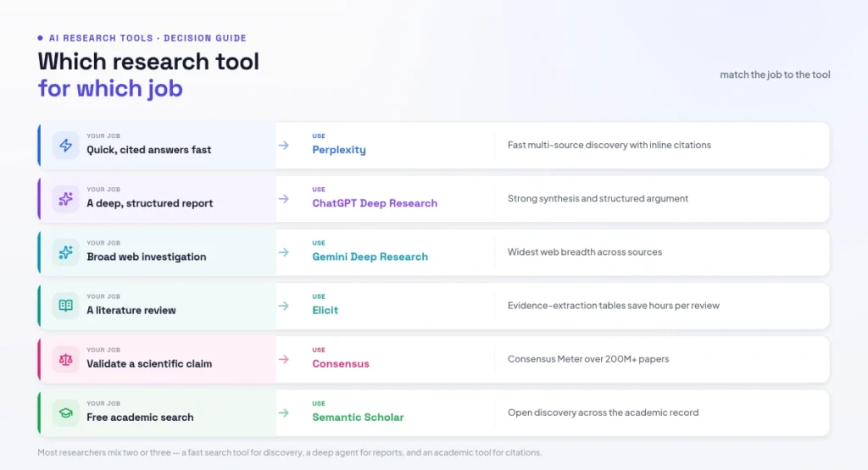Click the arrow icon pointing to Perplexity
The image size is (868, 470).
(283, 146)
